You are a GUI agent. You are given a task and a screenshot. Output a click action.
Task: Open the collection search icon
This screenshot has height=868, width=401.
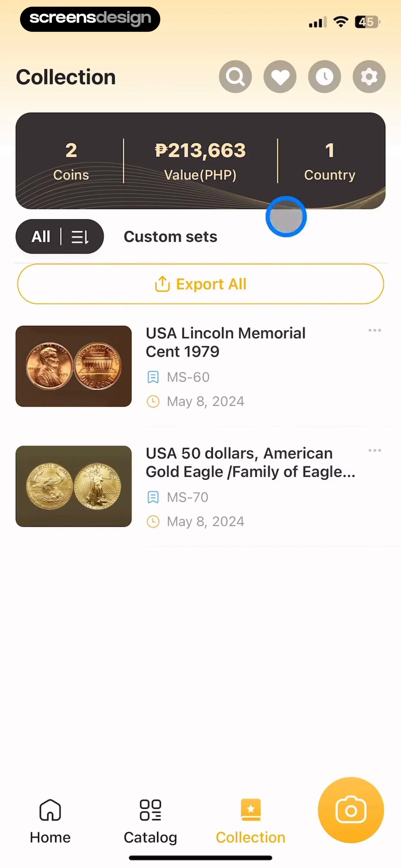(235, 77)
